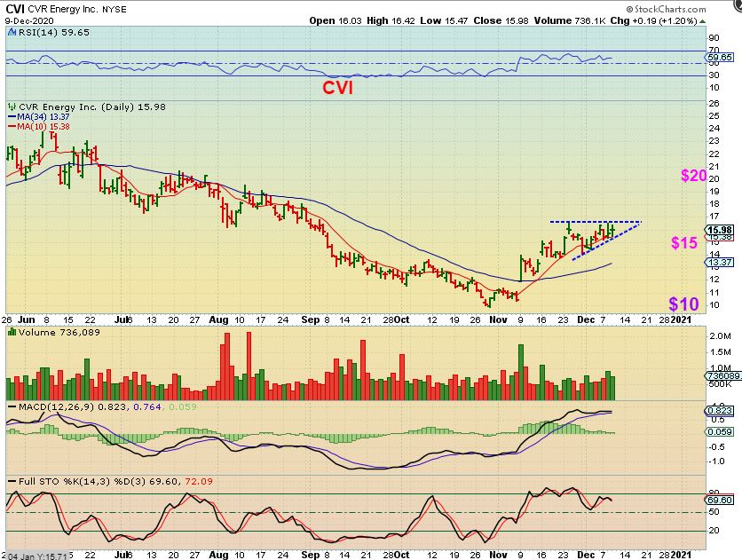Click the green up-arrow next to Chg
Viewport: 742px width, 560px height.
pyautogui.click(x=702, y=21)
